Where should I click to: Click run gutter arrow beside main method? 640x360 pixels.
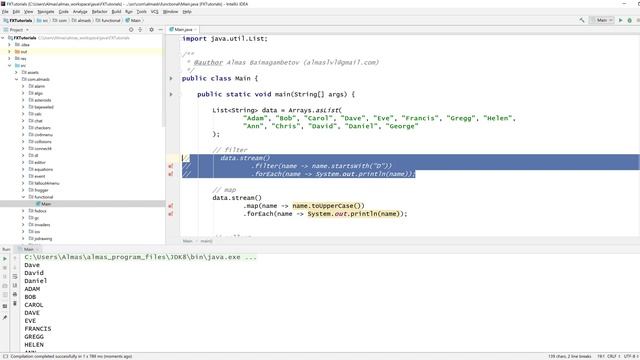pos(171,94)
